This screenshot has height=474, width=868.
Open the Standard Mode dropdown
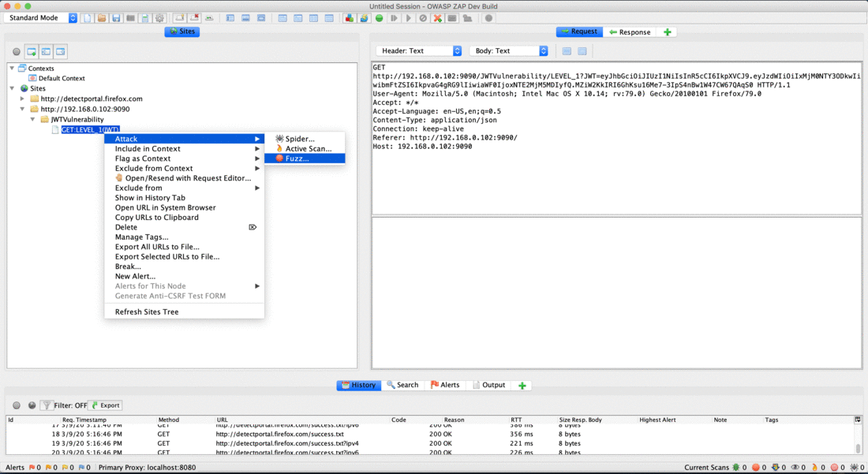point(72,17)
